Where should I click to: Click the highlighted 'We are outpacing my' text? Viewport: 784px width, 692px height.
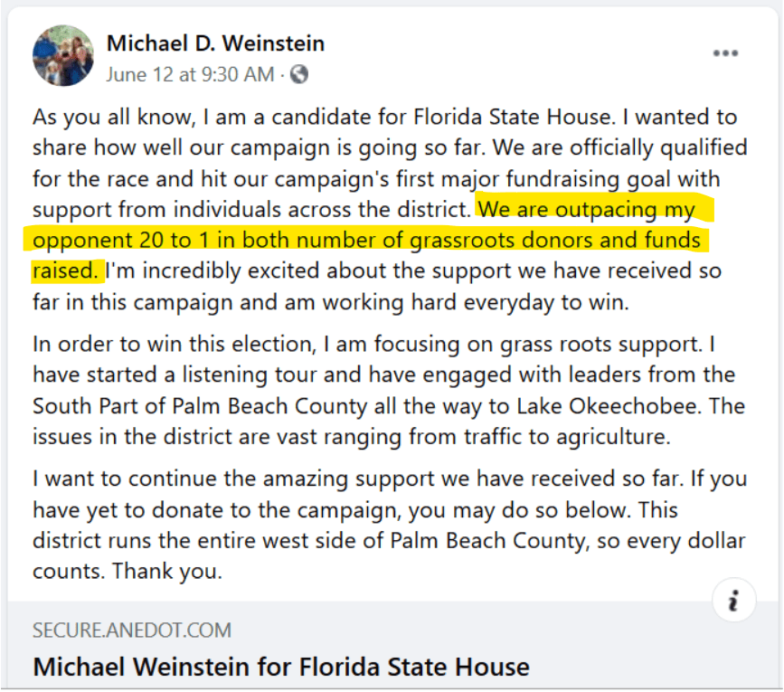[587, 210]
